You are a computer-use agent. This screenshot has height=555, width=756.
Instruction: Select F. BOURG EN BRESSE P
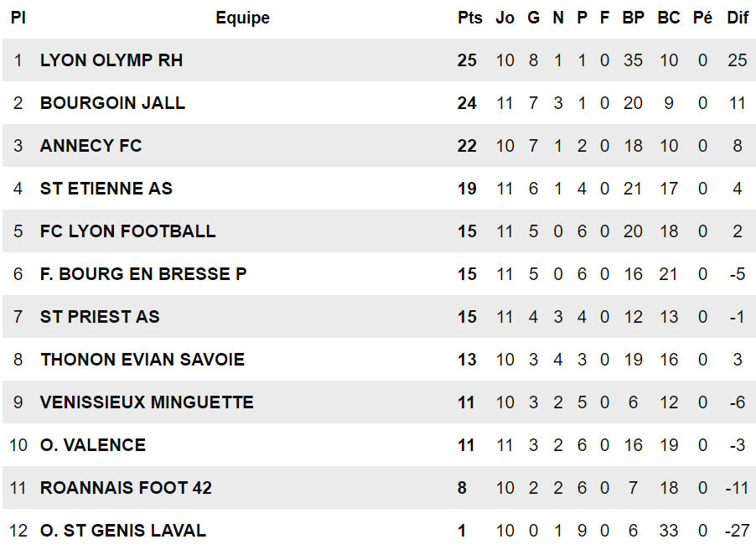pyautogui.click(x=143, y=274)
